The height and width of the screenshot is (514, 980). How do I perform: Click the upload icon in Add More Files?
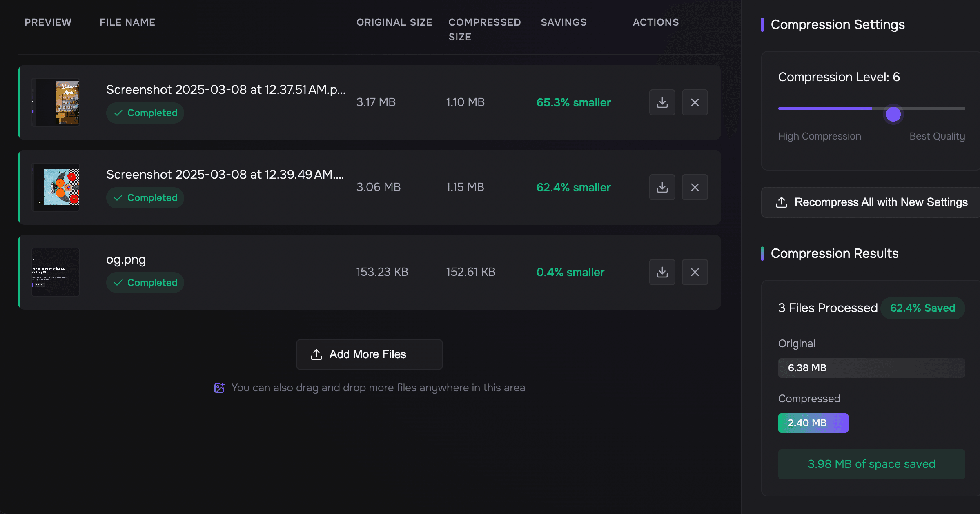(316, 354)
